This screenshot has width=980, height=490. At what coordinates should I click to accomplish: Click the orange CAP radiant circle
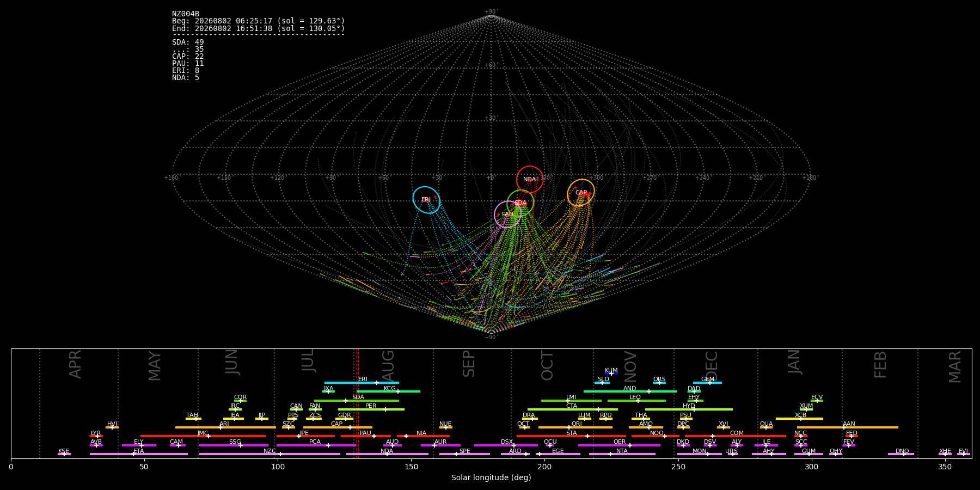[x=581, y=193]
